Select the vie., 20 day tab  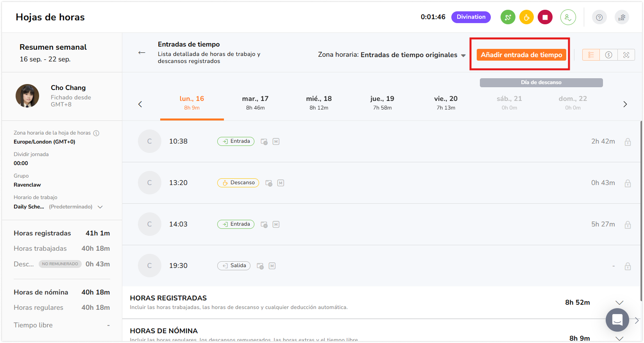pos(446,103)
